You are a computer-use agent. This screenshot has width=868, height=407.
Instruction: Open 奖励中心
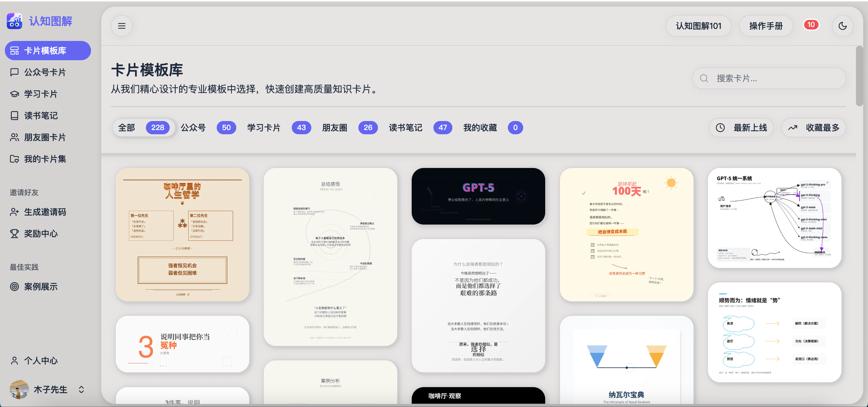[48, 234]
